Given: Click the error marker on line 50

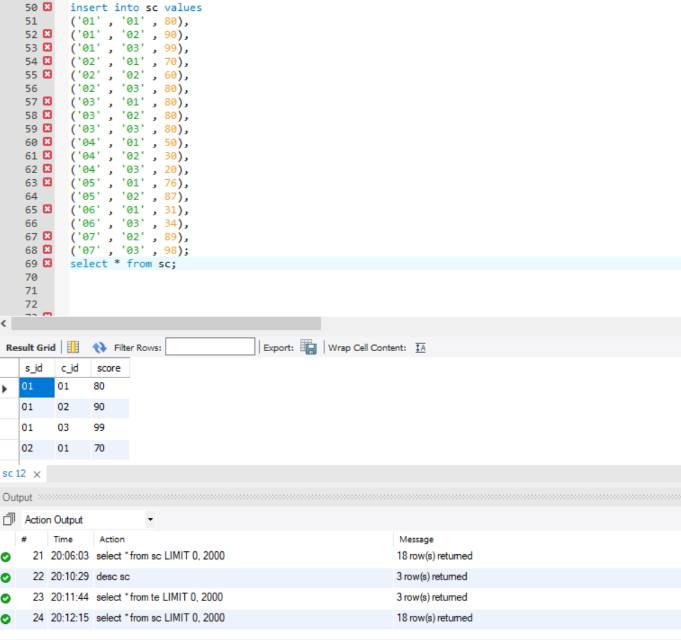Looking at the screenshot, I should pos(46,8).
